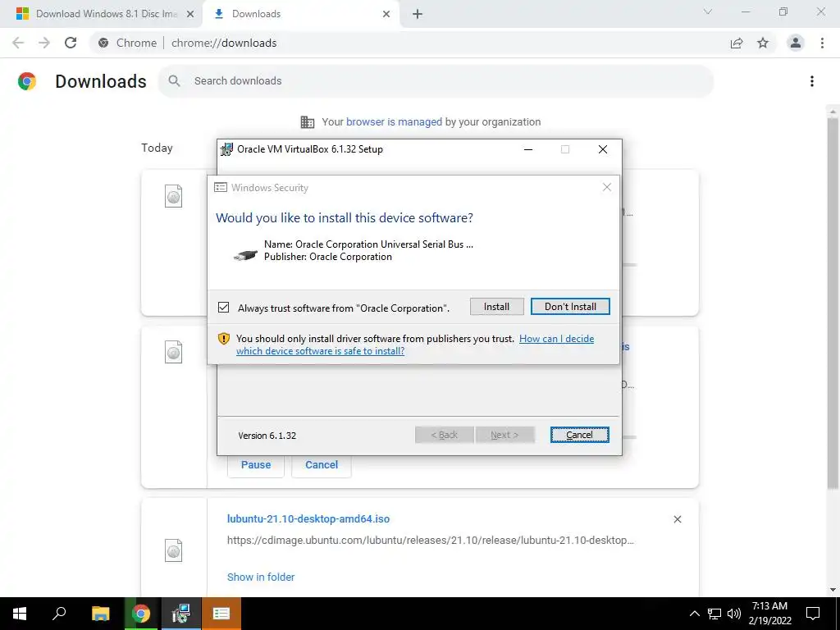840x630 pixels.
Task: Click the search magnifier icon in Downloads
Action: coord(174,81)
